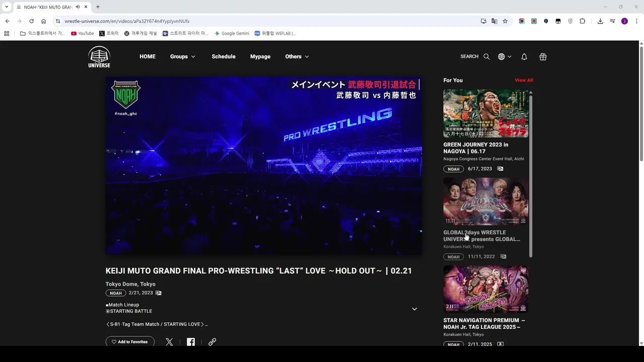Viewport: 644px width, 362px height.
Task: Click the STAR NAVIGATION PREMIUM title text
Action: (x=484, y=323)
